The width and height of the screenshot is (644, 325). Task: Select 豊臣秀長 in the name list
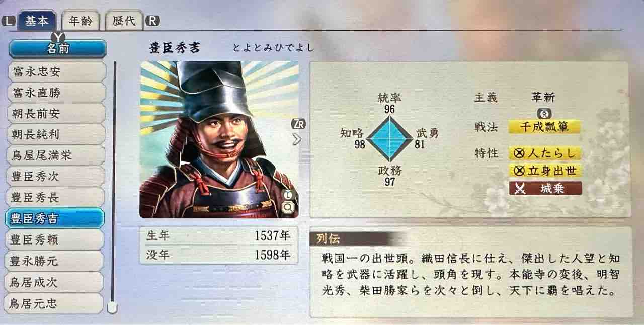tap(56, 196)
